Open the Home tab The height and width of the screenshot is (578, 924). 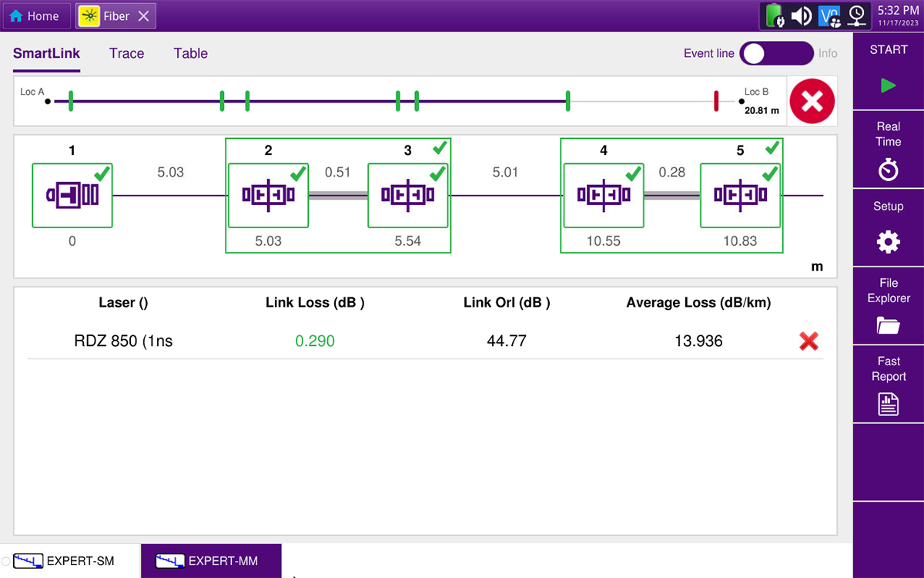35,15
